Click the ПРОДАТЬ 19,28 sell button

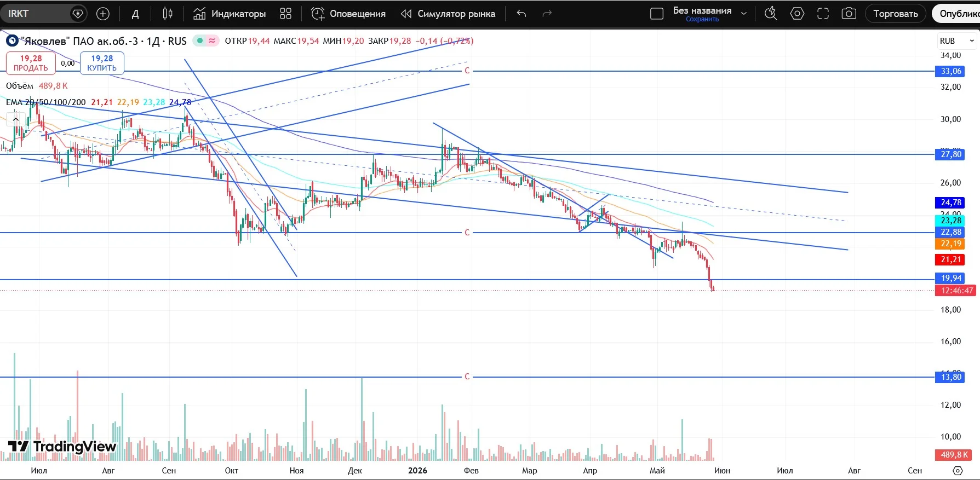31,63
